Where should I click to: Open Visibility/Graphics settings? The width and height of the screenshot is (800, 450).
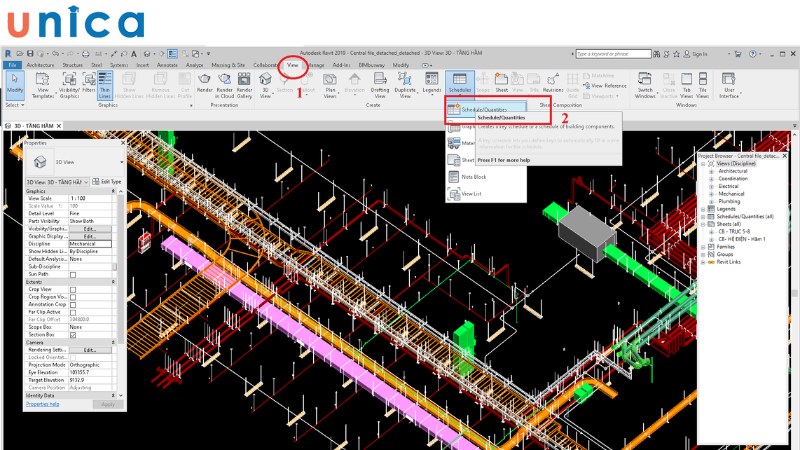tap(69, 85)
